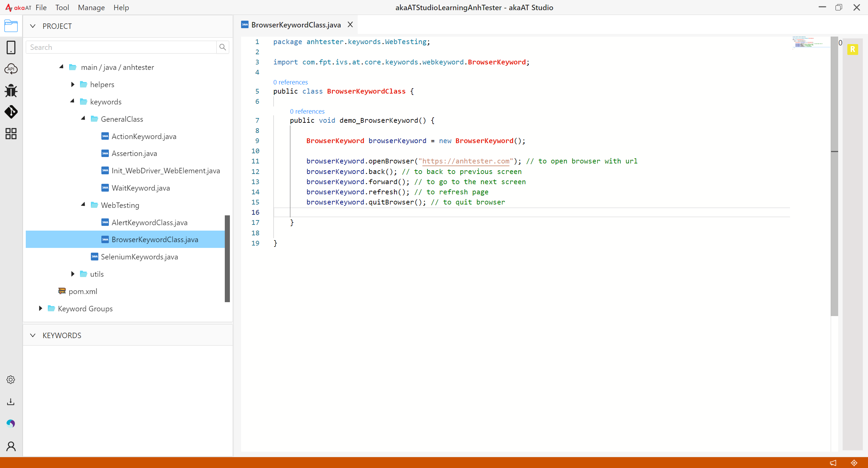Click the download icon in sidebar
868x468 pixels.
[11, 402]
